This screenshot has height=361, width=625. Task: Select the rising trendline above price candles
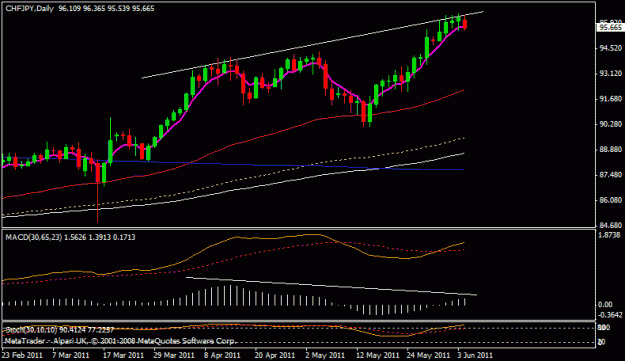pyautogui.click(x=312, y=45)
